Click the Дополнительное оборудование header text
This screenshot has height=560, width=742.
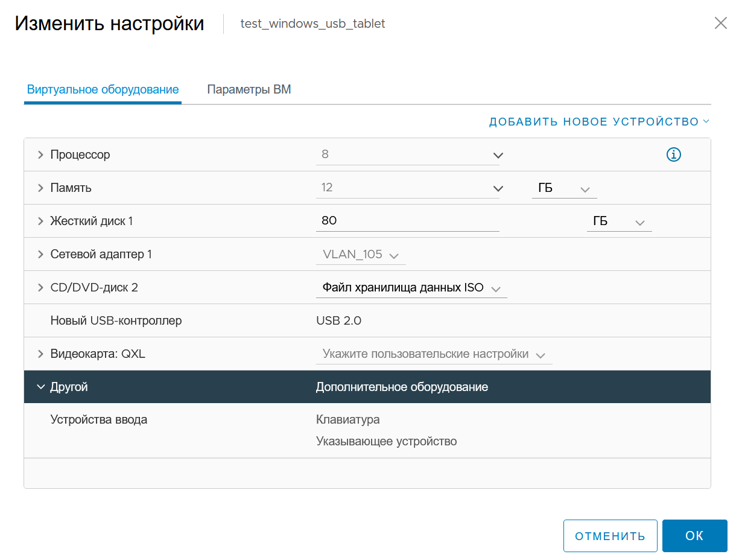(x=402, y=387)
